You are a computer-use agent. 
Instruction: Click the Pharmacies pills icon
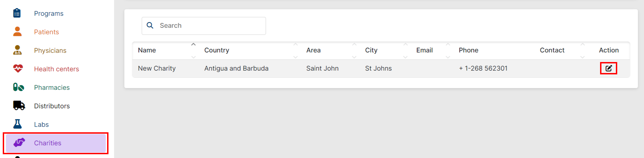(x=18, y=87)
